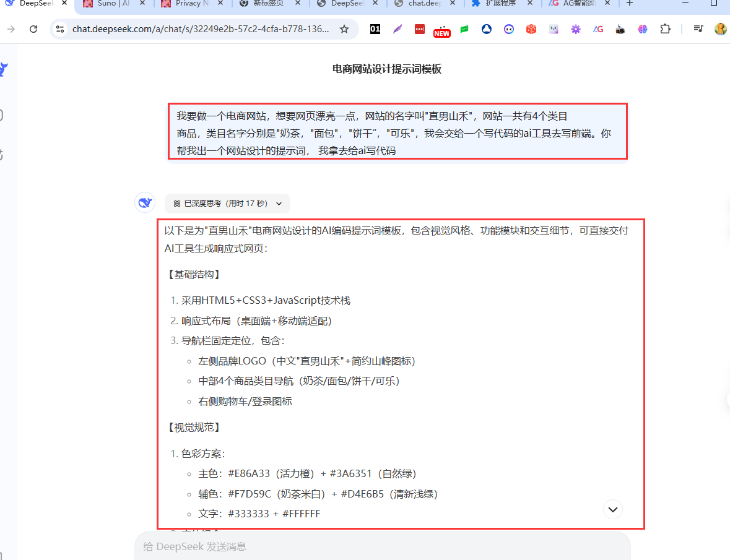Expand the '已深度思考（用时 17 秒）' section
Image resolution: width=730 pixels, height=560 pixels.
(227, 203)
